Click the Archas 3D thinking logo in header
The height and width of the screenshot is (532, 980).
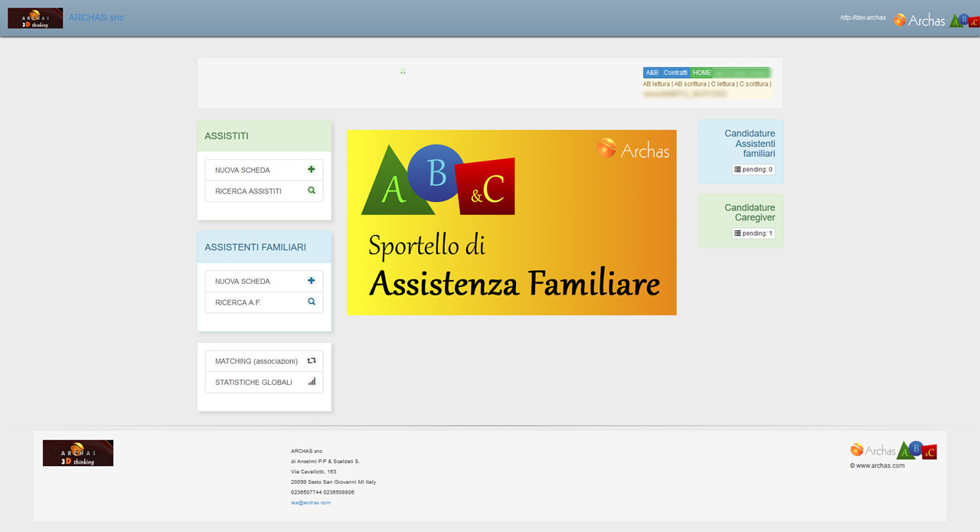[x=35, y=18]
